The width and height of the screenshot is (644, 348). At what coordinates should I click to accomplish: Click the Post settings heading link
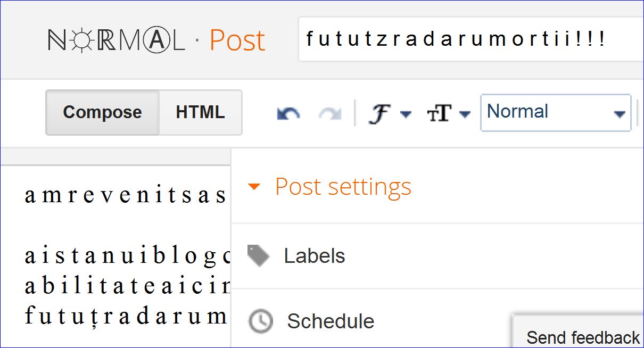(343, 187)
